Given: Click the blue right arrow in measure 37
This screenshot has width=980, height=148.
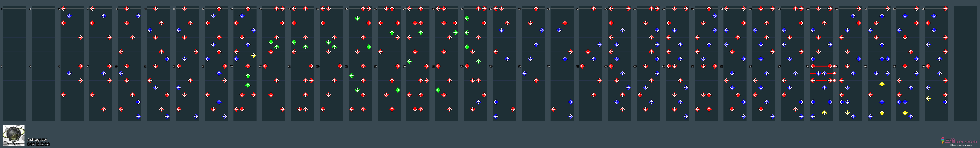Looking at the screenshot, I should [542, 30].
